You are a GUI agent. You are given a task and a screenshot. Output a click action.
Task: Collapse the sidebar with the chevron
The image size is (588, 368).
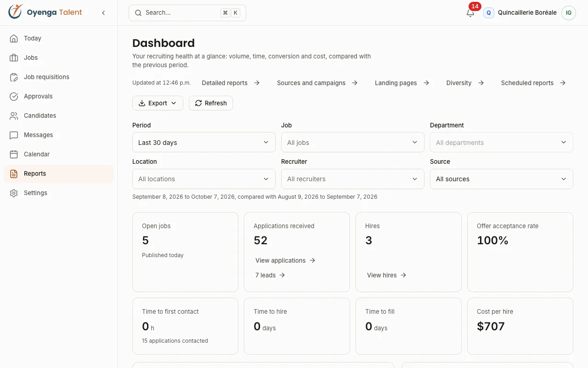[x=103, y=13]
